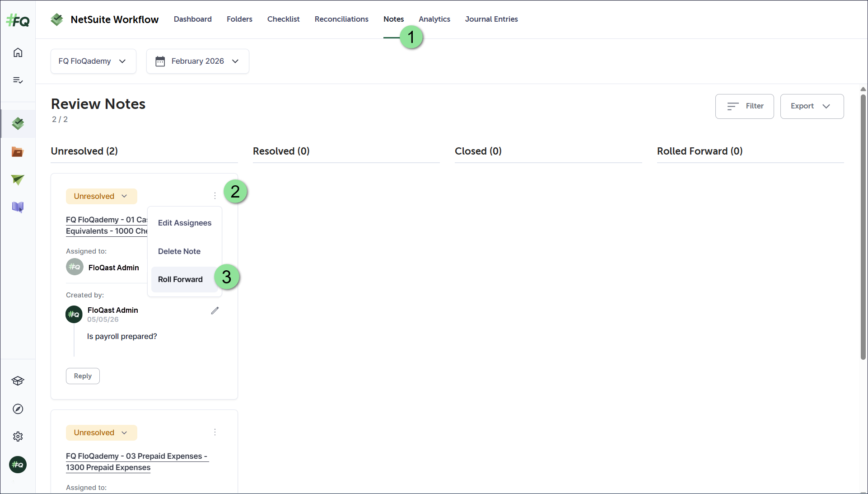Click the Review Notes heading
The width and height of the screenshot is (868, 494).
98,104
